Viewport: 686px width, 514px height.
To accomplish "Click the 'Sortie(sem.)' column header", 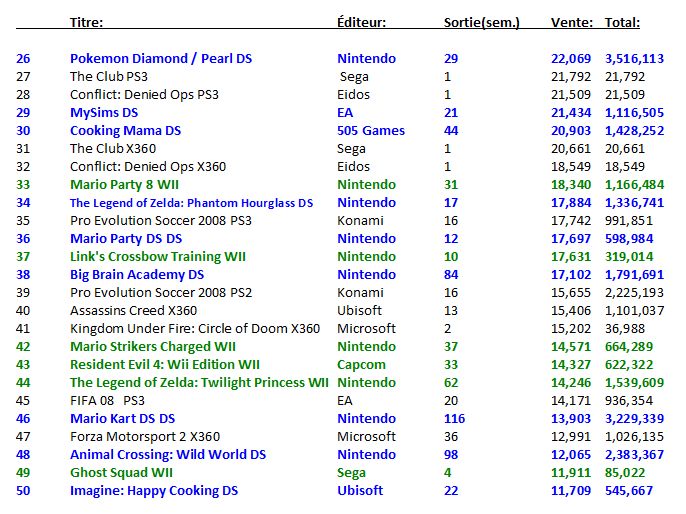I will [x=482, y=22].
